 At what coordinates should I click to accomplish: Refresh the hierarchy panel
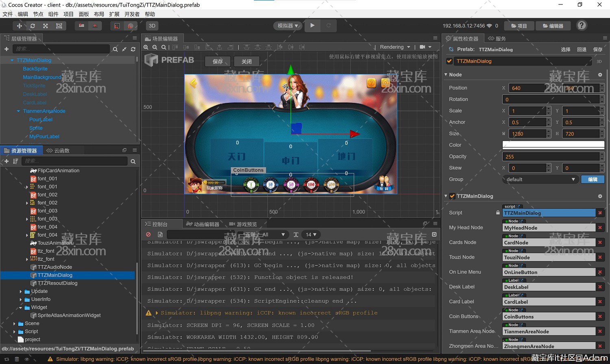pos(133,49)
